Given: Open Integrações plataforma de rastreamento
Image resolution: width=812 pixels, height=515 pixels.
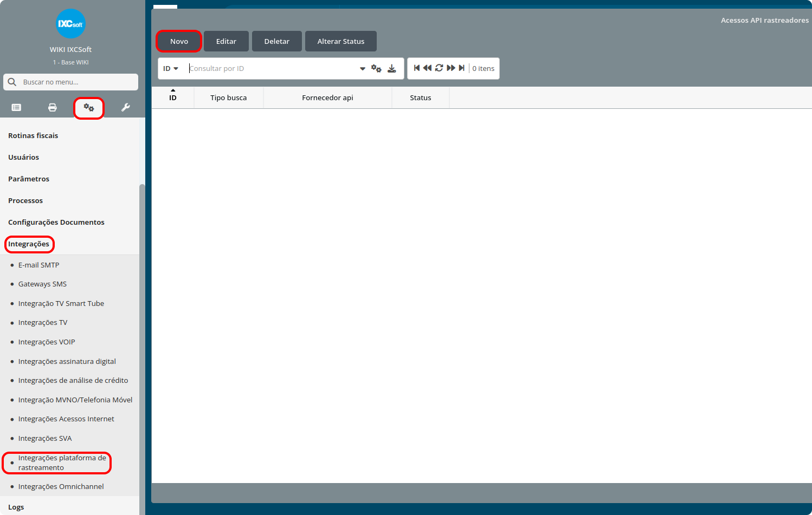Looking at the screenshot, I should click(x=62, y=463).
